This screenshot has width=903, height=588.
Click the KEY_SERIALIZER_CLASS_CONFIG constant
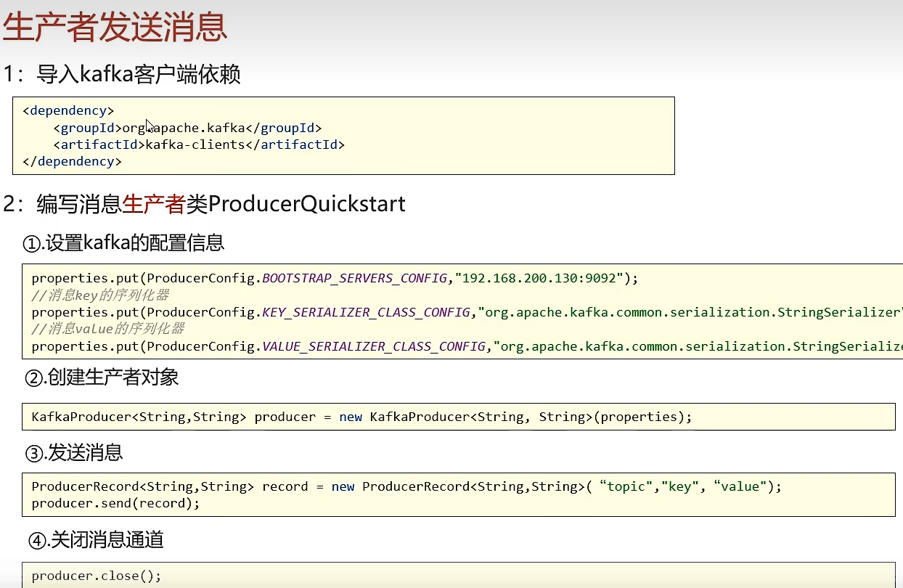[366, 312]
